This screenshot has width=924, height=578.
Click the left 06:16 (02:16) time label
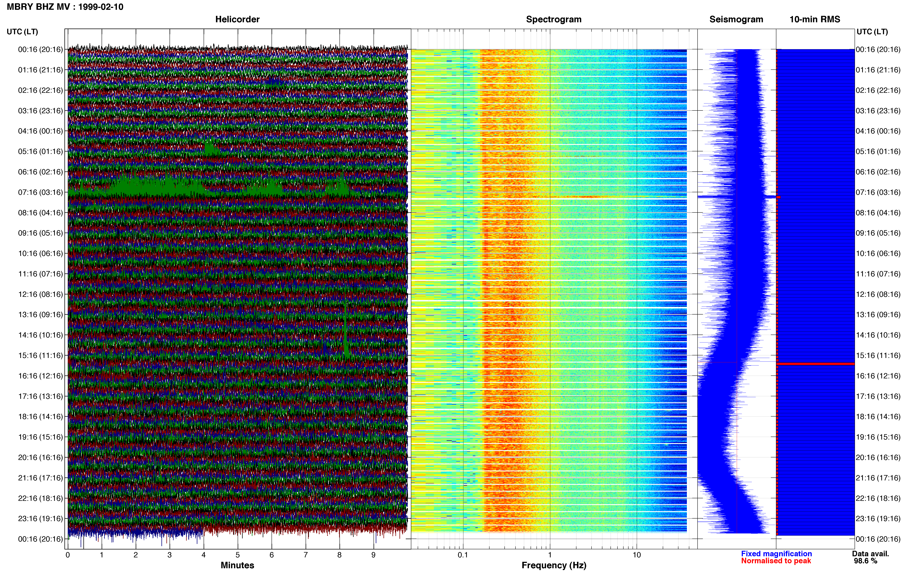click(x=41, y=172)
